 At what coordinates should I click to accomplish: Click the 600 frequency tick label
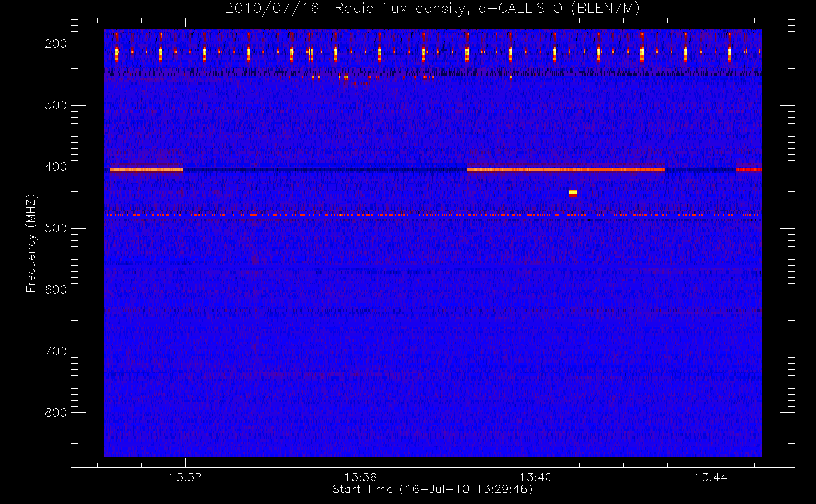click(x=56, y=290)
